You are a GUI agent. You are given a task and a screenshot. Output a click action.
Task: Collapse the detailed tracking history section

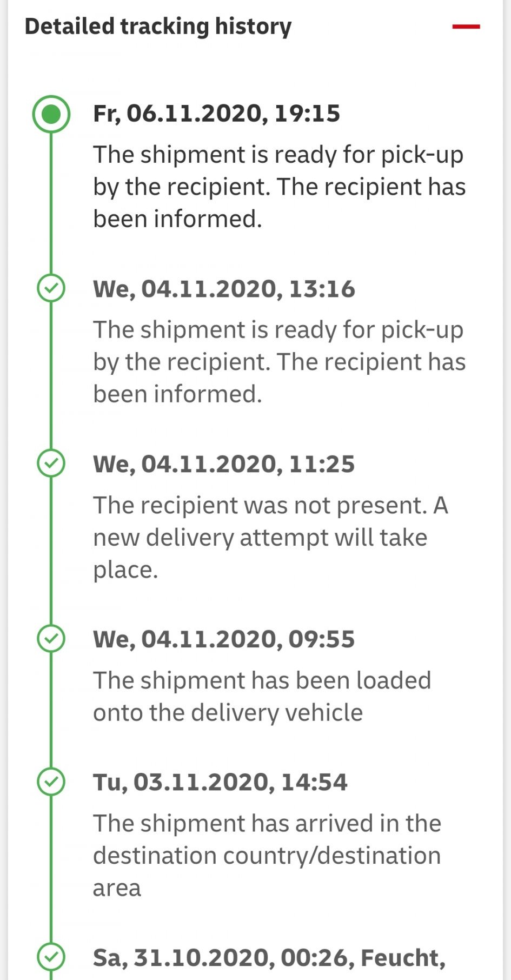[x=466, y=26]
